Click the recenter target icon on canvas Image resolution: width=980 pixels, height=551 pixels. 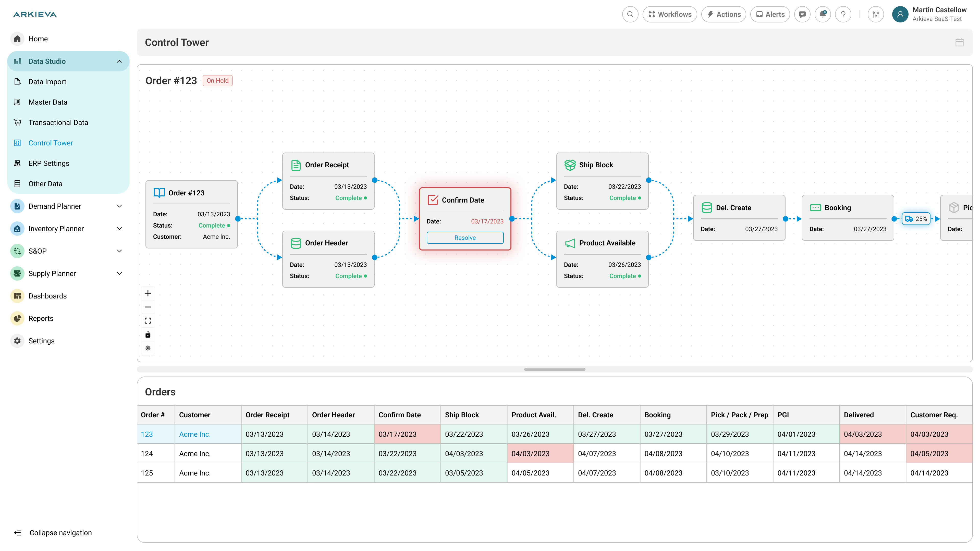pos(148,348)
